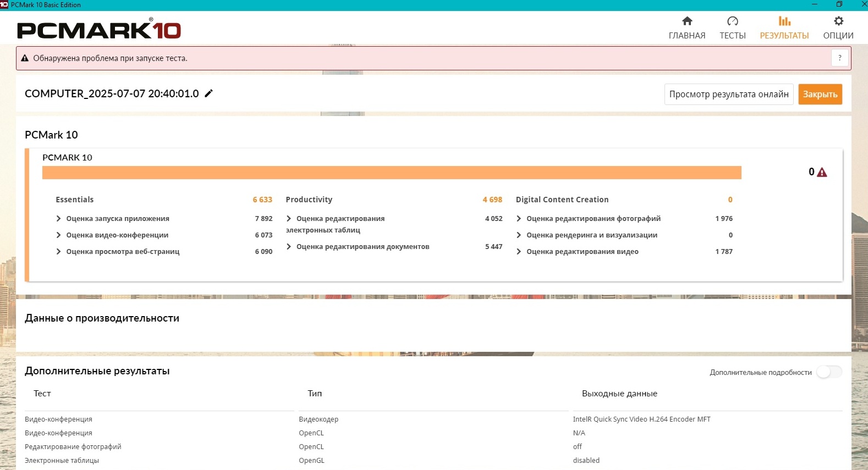This screenshot has height=470, width=868.
Task: Select the РЕЗУЛЬТАТЫ tab label
Action: (784, 36)
